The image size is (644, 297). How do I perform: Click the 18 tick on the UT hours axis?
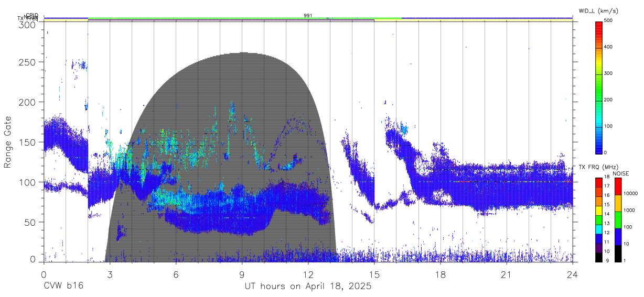tap(441, 274)
